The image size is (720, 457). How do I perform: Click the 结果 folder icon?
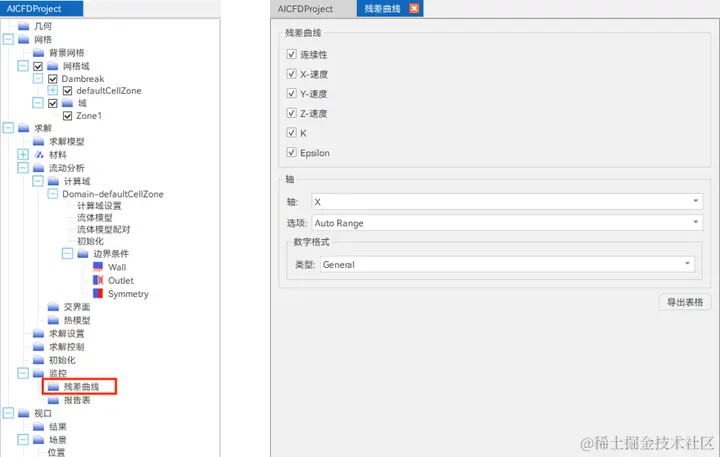[39, 426]
